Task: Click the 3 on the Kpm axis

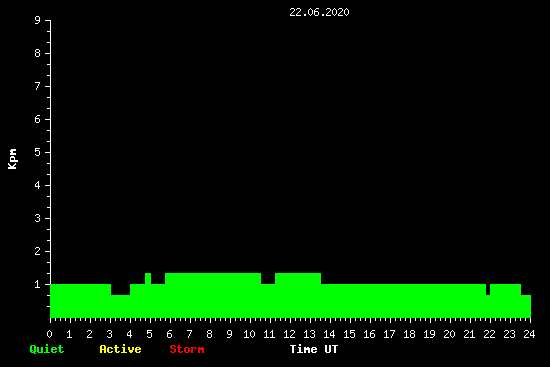Action: pyautogui.click(x=38, y=218)
